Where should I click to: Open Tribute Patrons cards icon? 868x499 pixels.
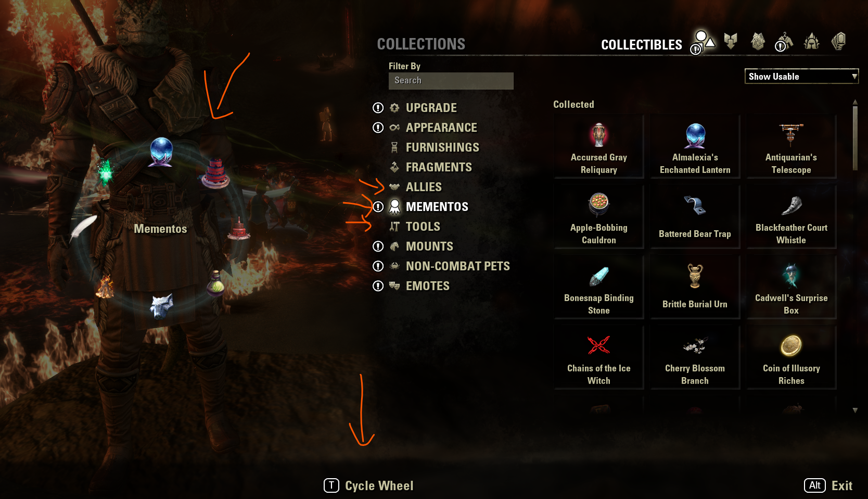tap(838, 41)
